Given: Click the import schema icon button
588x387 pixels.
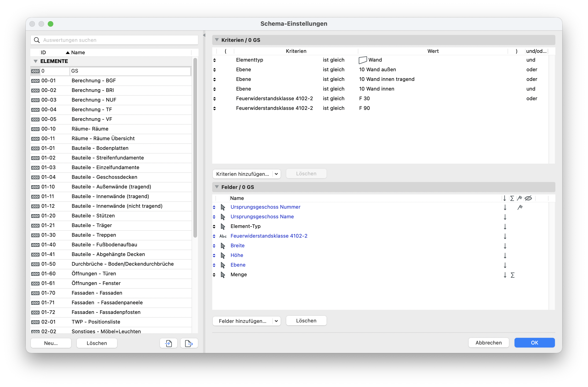Looking at the screenshot, I should click(169, 343).
